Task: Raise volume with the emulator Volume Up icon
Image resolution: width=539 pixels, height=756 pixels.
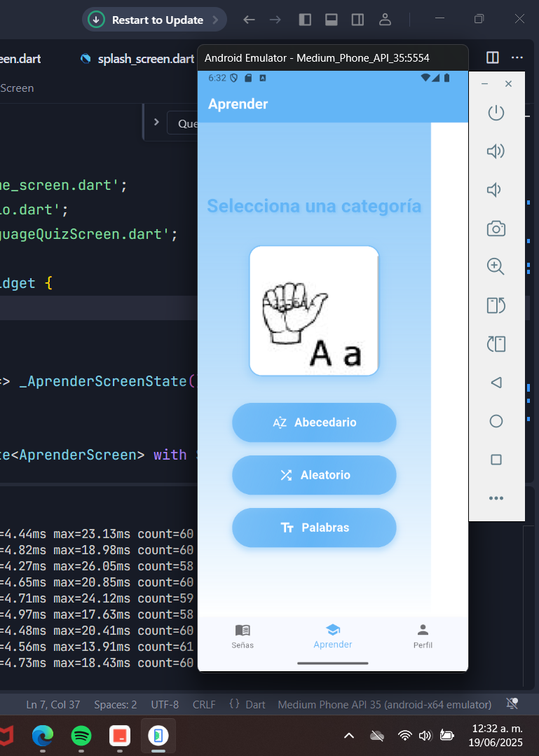Action: point(496,151)
